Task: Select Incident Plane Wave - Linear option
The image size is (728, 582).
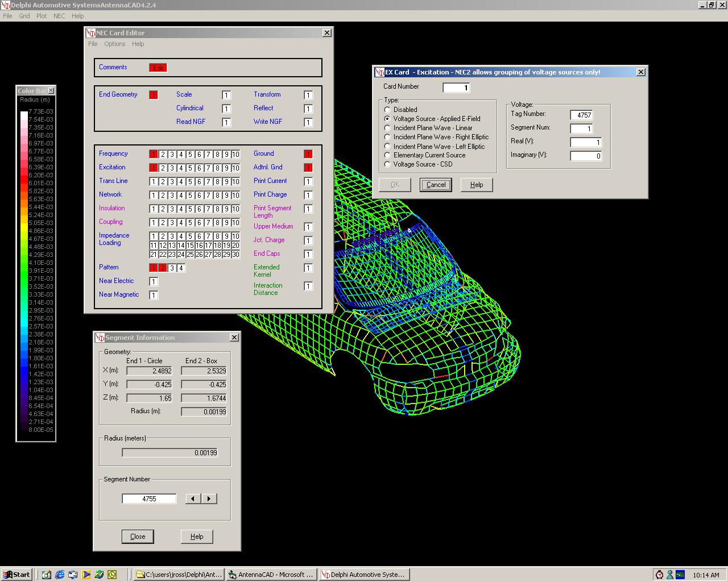Action: [387, 128]
